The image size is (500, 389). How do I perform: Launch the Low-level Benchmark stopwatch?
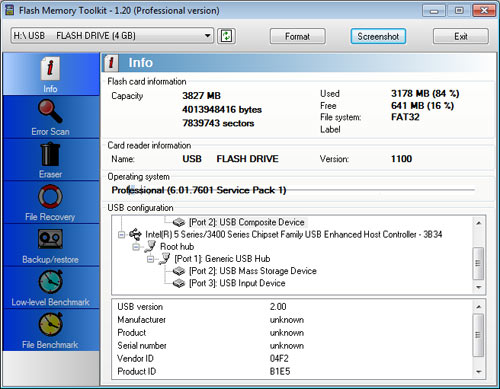point(50,282)
